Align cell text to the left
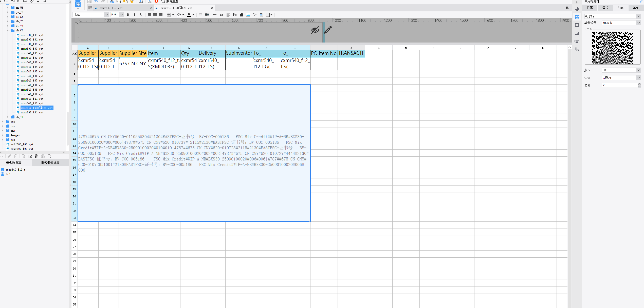The height and width of the screenshot is (308, 644). point(150,15)
